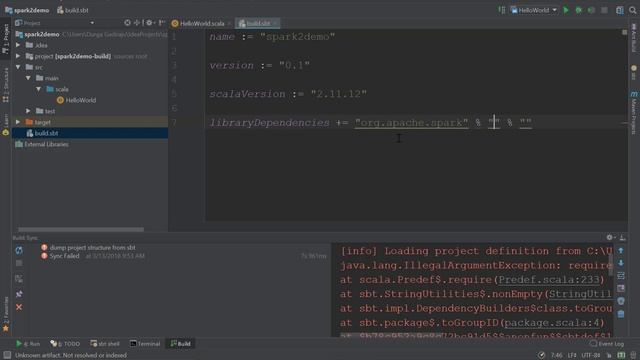The image size is (640, 360).
Task: Open Predef.scala:233 stack trace link
Action: [x=549, y=280]
